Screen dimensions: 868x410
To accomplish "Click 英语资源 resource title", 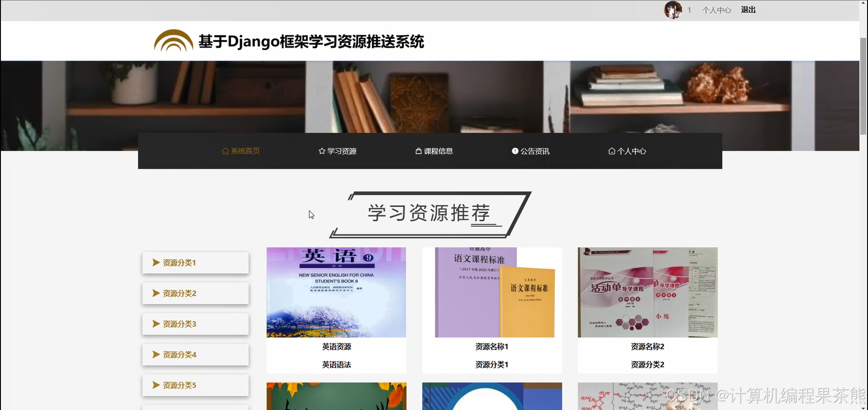I will tap(337, 347).
